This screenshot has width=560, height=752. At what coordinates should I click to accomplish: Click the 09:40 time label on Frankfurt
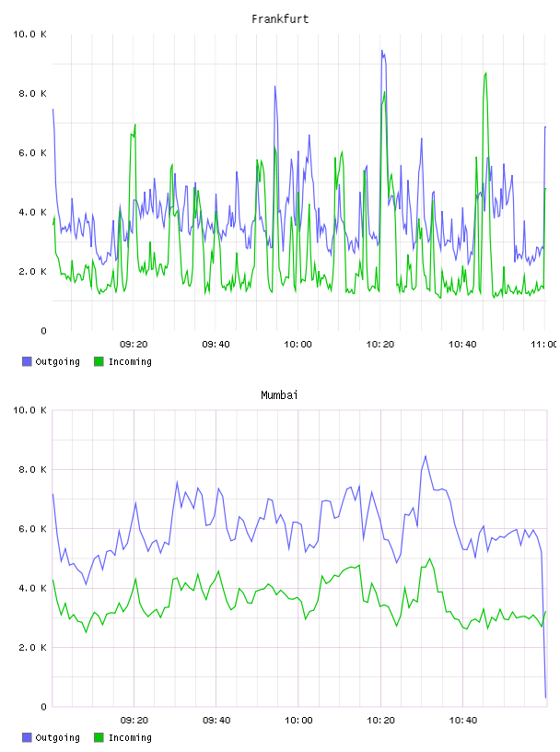point(216,345)
